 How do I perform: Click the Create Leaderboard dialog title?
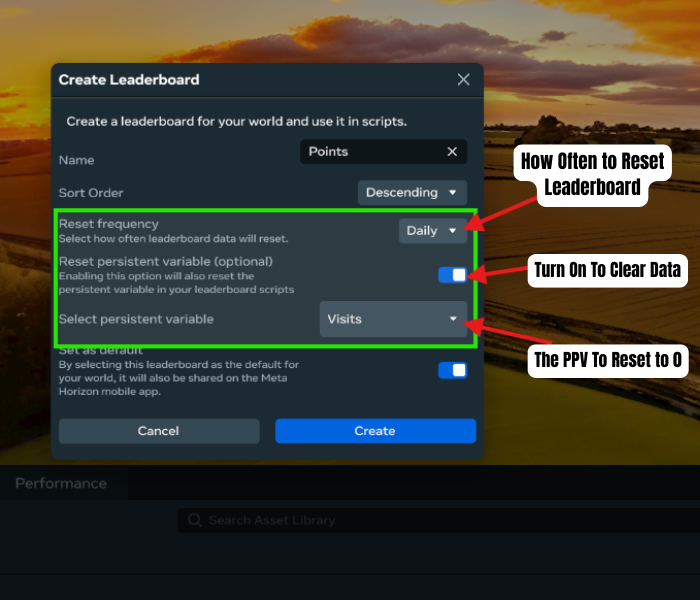[129, 80]
